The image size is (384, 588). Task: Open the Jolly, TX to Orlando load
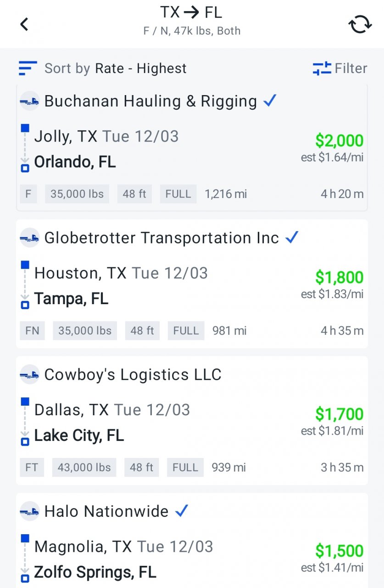point(192,148)
